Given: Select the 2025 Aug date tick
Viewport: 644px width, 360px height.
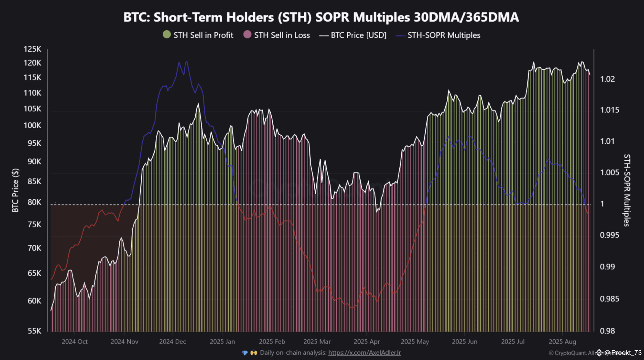Looking at the screenshot, I should click(562, 341).
